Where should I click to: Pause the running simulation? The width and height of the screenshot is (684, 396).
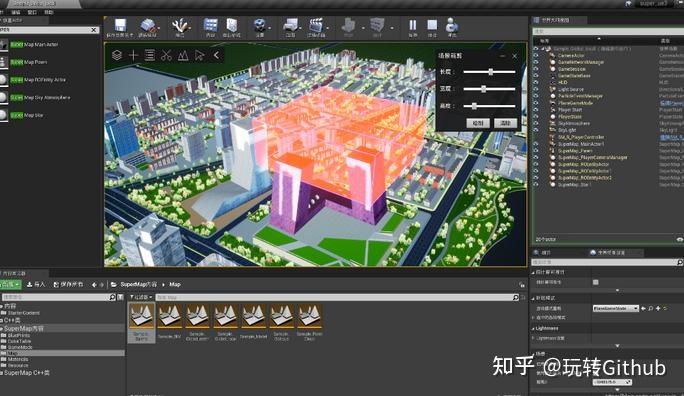click(413, 25)
